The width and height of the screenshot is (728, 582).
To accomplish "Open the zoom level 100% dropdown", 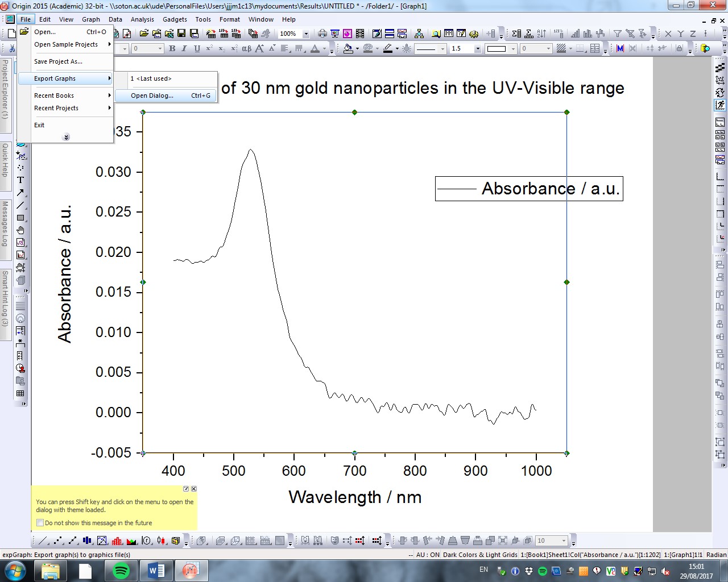I will pyautogui.click(x=306, y=34).
